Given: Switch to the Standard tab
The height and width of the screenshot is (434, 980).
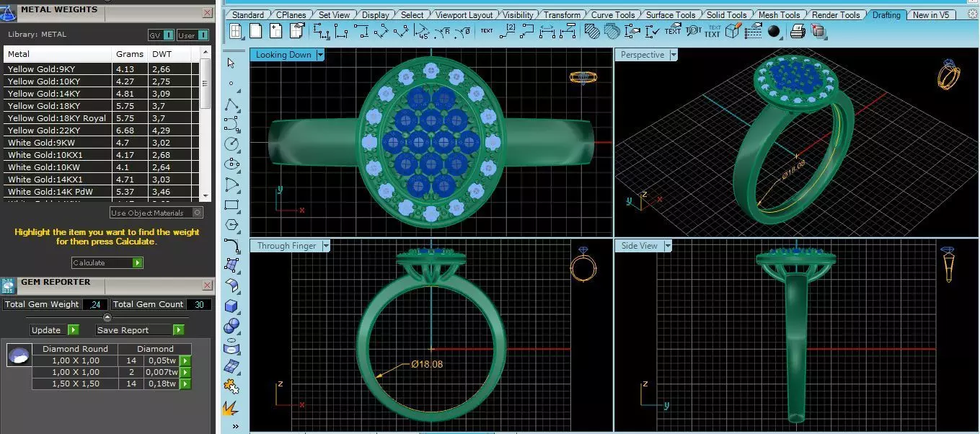Looking at the screenshot, I should (248, 14).
